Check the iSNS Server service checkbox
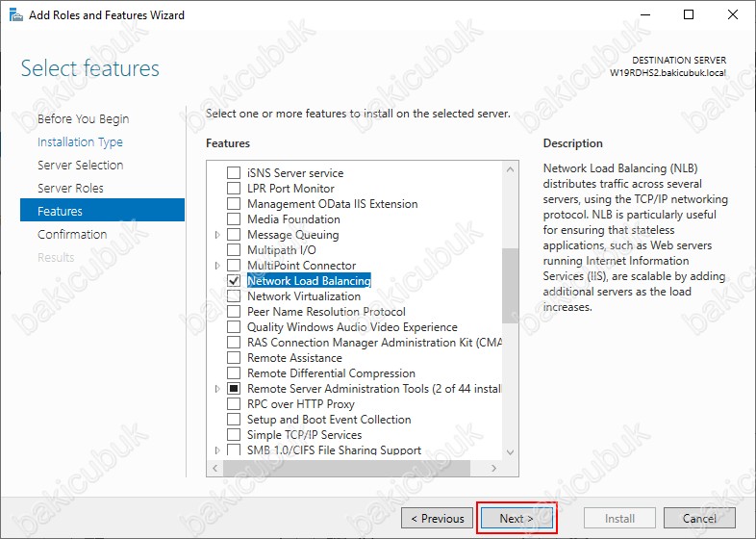Screen dimensions: 756x539 pyautogui.click(x=234, y=172)
